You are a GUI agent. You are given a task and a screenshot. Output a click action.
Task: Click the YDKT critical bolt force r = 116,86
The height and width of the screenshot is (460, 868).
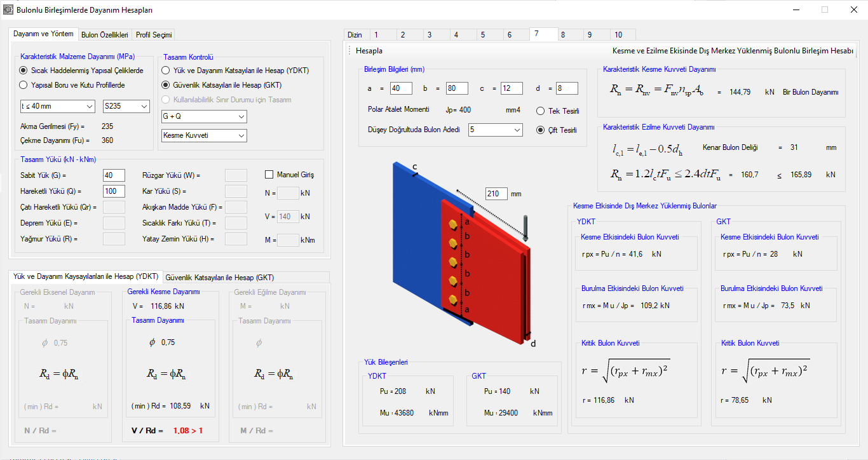pyautogui.click(x=599, y=400)
